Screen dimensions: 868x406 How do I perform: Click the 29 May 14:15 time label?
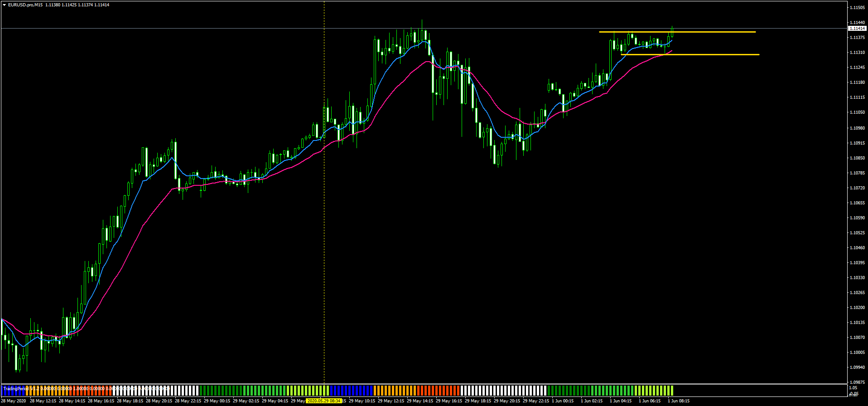click(420, 401)
